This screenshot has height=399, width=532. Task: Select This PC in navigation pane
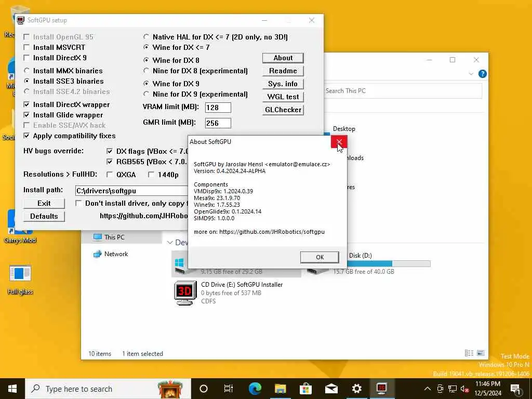(122, 237)
